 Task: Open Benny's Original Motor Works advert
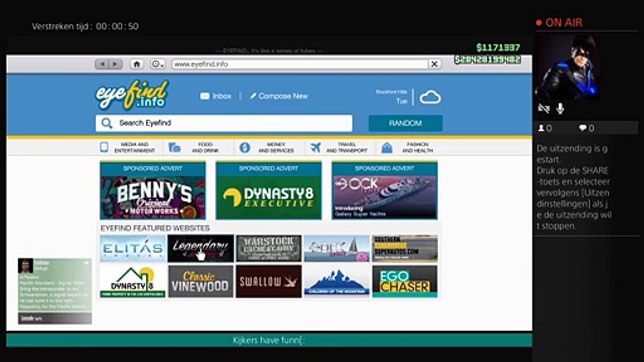tap(152, 190)
